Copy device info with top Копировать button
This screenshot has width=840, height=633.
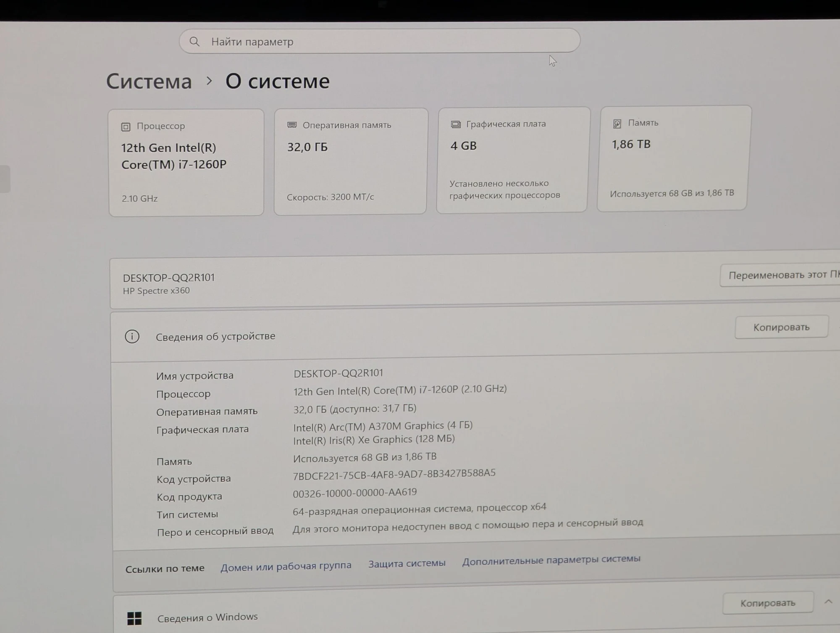point(781,327)
